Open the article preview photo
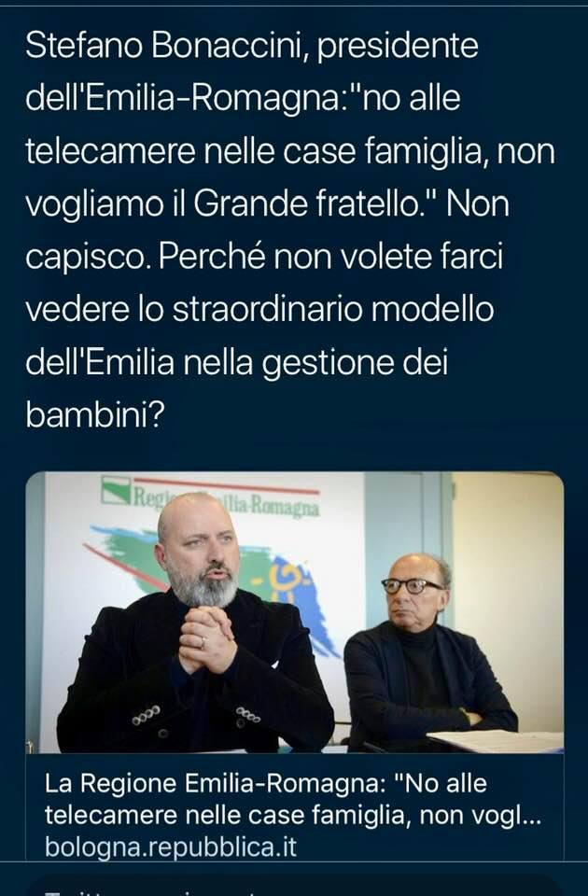Screen dimensions: 588x896 pos(294,612)
